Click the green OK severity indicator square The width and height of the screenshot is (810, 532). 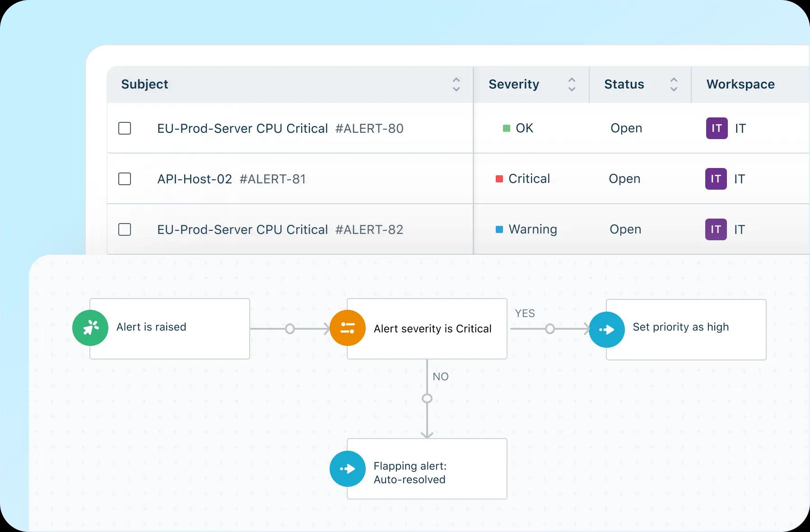[x=507, y=128]
